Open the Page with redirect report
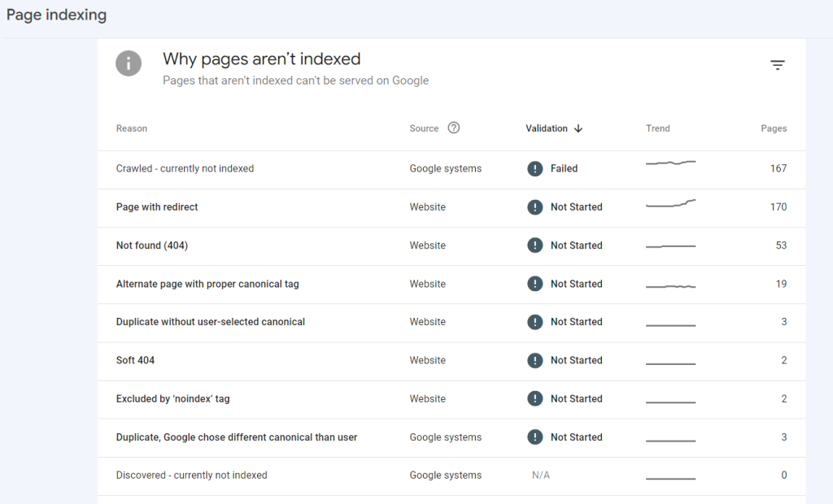Screen dimensions: 833x504 pos(156,206)
